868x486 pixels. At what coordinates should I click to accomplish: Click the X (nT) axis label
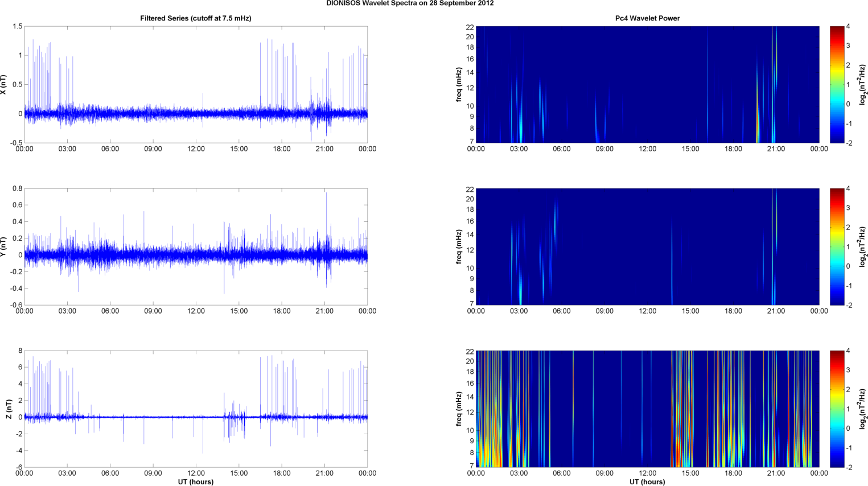[x=3, y=85]
